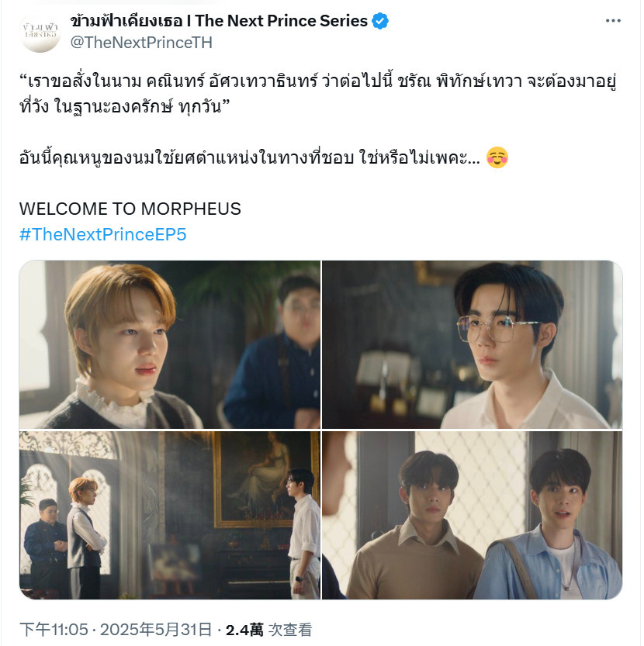The width and height of the screenshot is (644, 646).
Task: Open the display name ข้ามฟ้าเคียงเธอ | The Next Prince Series
Action: (219, 21)
